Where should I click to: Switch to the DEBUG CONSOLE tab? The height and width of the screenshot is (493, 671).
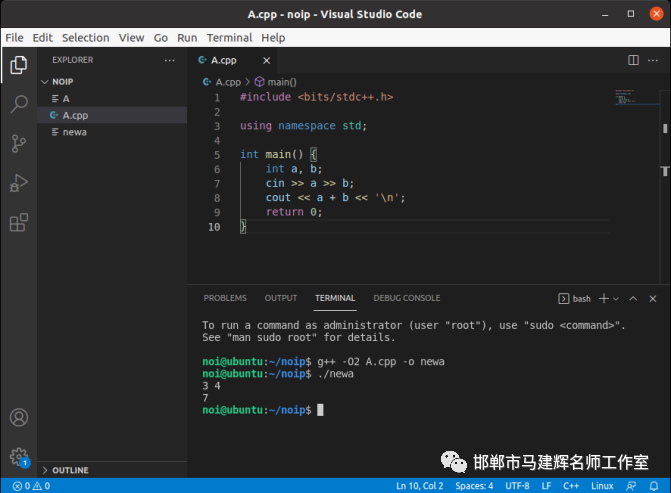click(407, 298)
